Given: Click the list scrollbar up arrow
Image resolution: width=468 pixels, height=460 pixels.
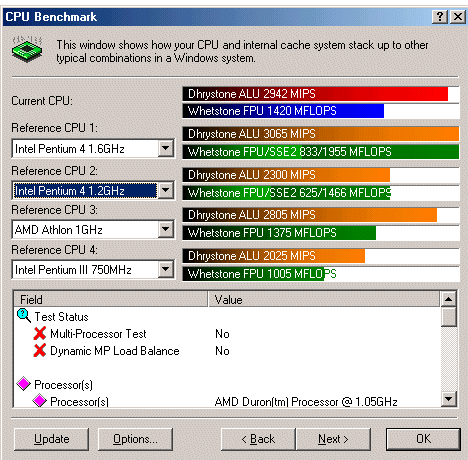Looking at the screenshot, I should click(449, 299).
